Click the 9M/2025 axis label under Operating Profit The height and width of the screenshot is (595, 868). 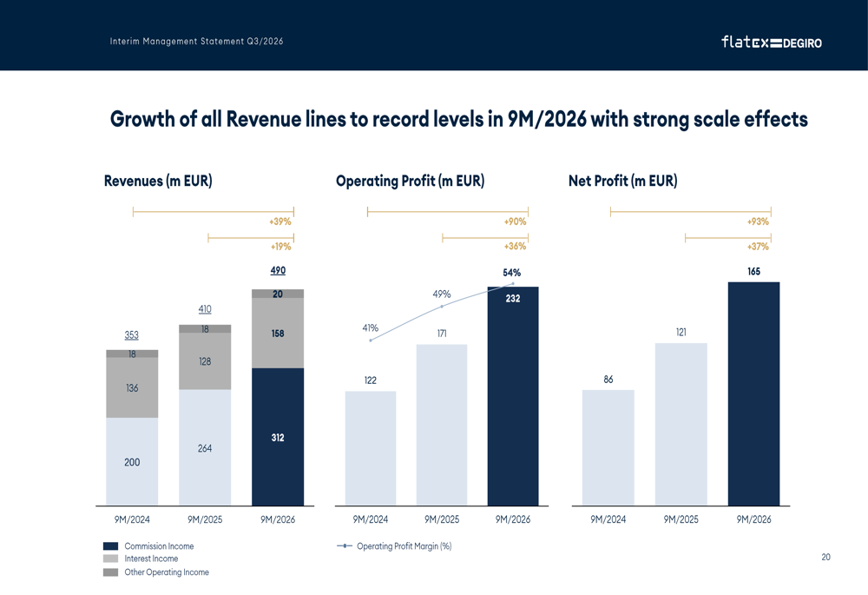coord(442,519)
